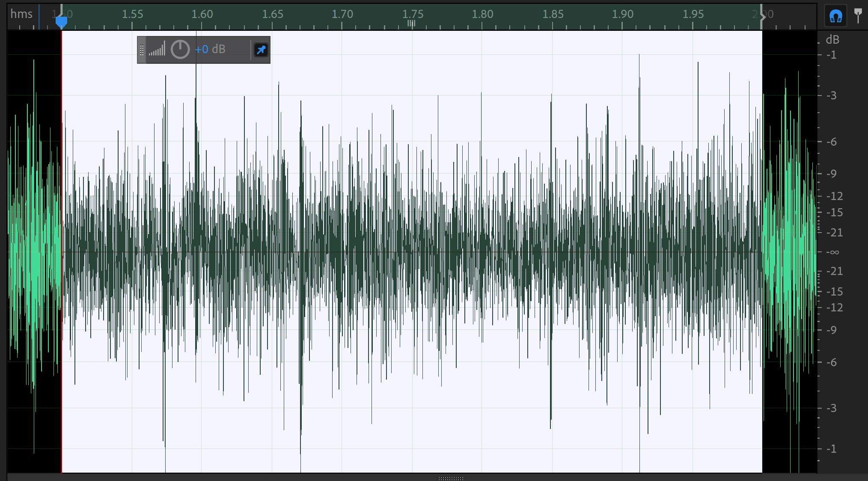Click the upper -3 dB amplitude scale mark

[x=831, y=96]
